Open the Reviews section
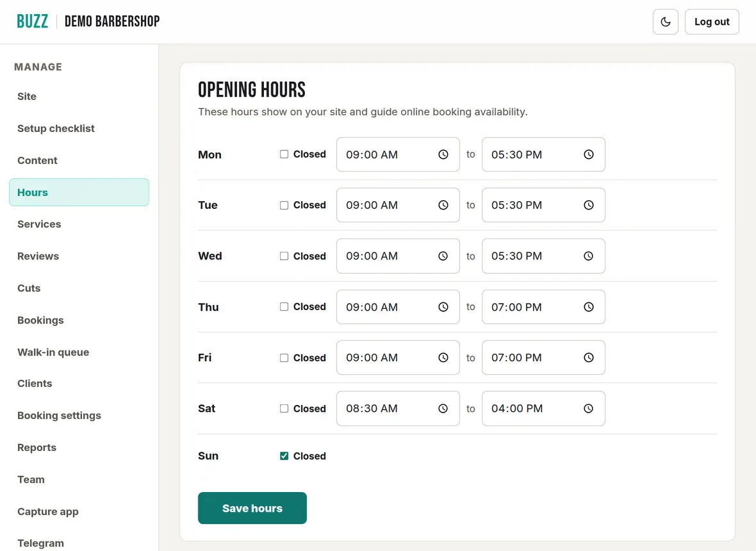 (x=79, y=256)
